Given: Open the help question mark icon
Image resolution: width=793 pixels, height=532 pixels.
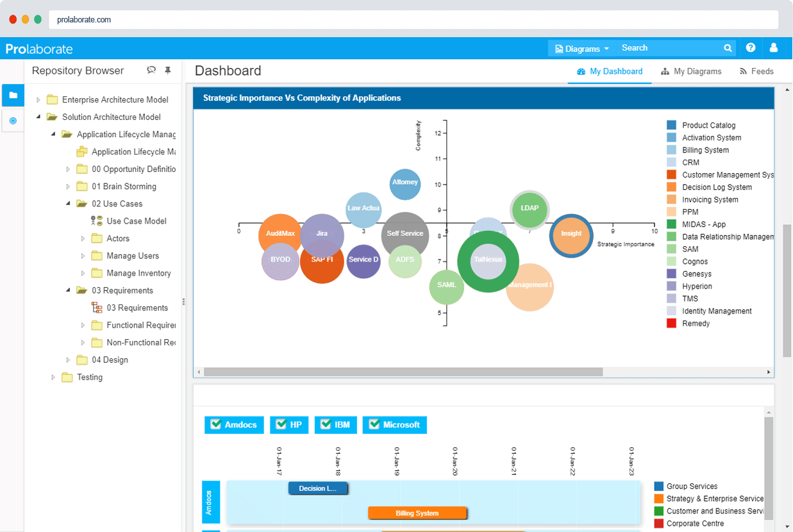Looking at the screenshot, I should click(x=751, y=48).
